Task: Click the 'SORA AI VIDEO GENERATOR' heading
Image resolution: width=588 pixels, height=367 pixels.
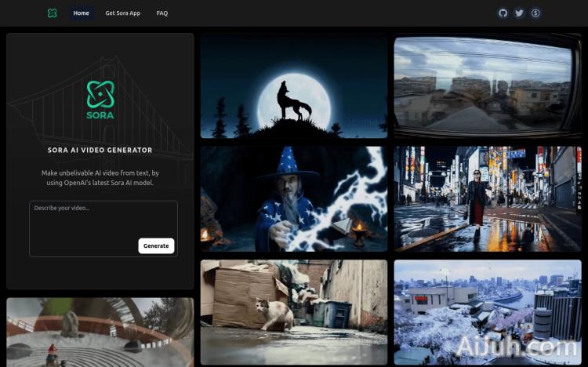Action: click(x=100, y=150)
